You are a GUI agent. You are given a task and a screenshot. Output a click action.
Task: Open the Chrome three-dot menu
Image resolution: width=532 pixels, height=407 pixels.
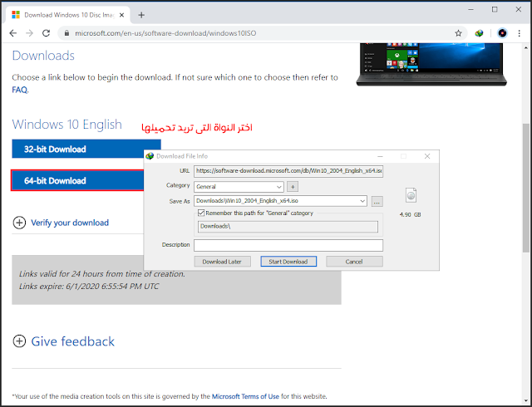pyautogui.click(x=519, y=33)
